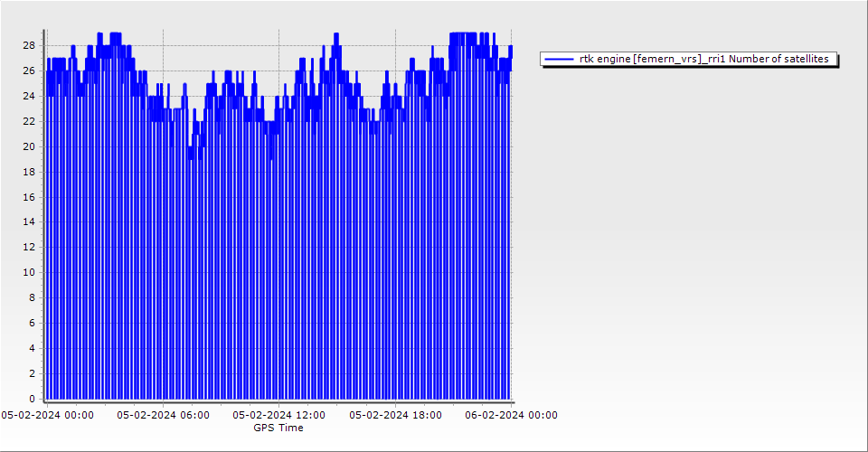Viewport: 868px width, 452px height.
Task: Click the y-axis label '4'
Action: [x=32, y=348]
